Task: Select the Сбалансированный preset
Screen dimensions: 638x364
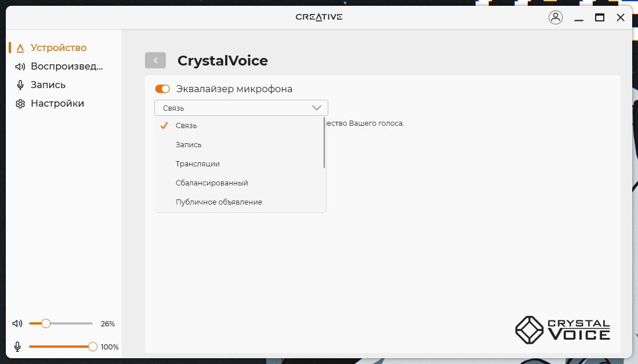Action: pyautogui.click(x=239, y=183)
